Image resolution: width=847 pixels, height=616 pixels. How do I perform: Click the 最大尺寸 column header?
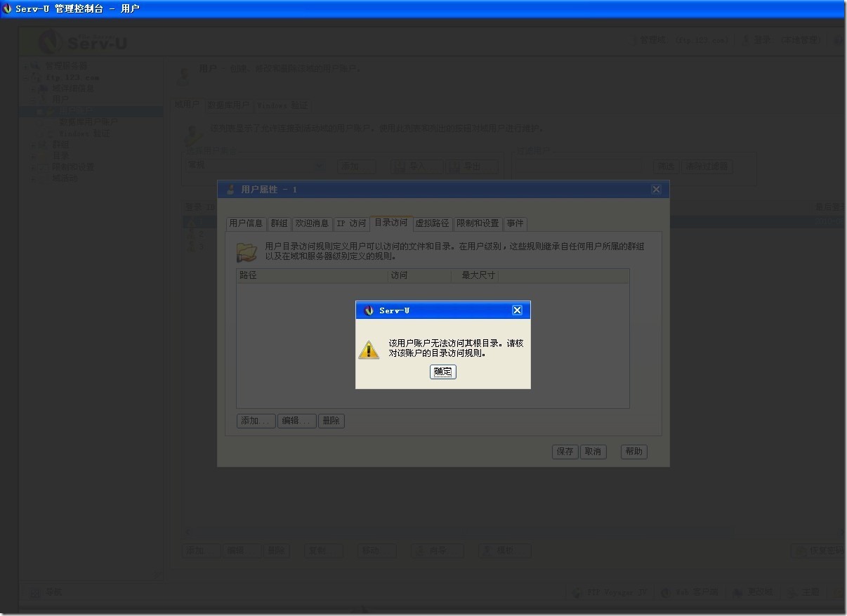475,275
